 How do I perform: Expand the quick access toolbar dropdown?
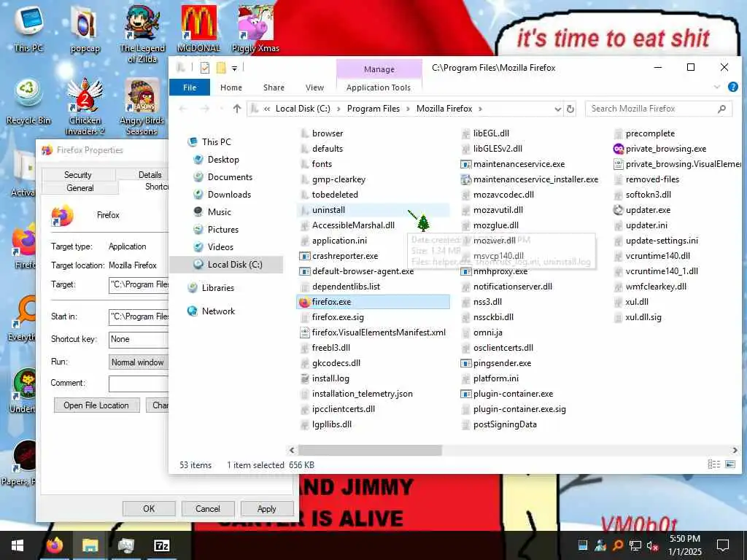pyautogui.click(x=234, y=69)
